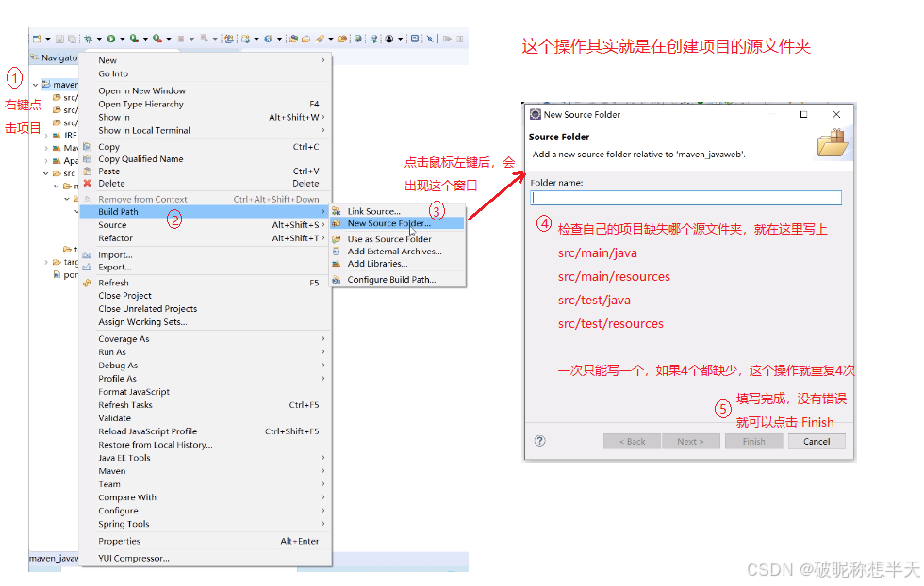Image resolution: width=924 pixels, height=586 pixels.
Task: Expand the JRE library tree node
Action: tap(46, 136)
